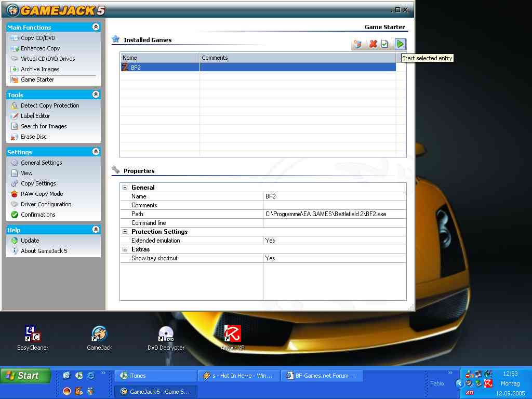Click the Comments column header
Image resolution: width=532 pixels, height=399 pixels.
click(x=298, y=58)
